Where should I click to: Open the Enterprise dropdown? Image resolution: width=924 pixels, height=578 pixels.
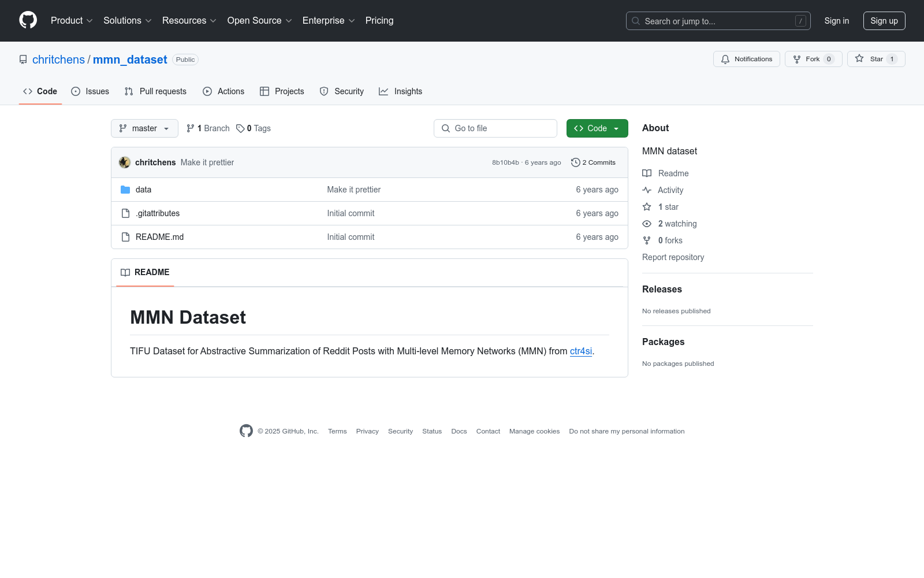tap(329, 21)
